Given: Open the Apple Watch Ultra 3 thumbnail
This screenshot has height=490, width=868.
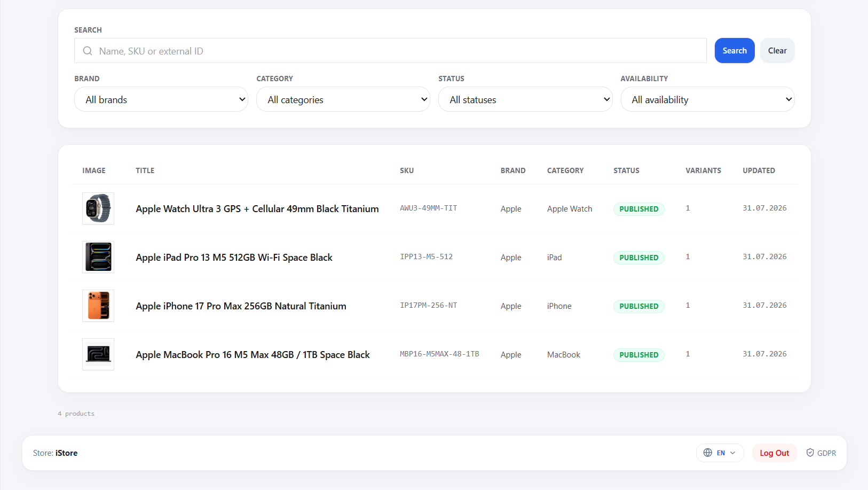Looking at the screenshot, I should pyautogui.click(x=98, y=208).
